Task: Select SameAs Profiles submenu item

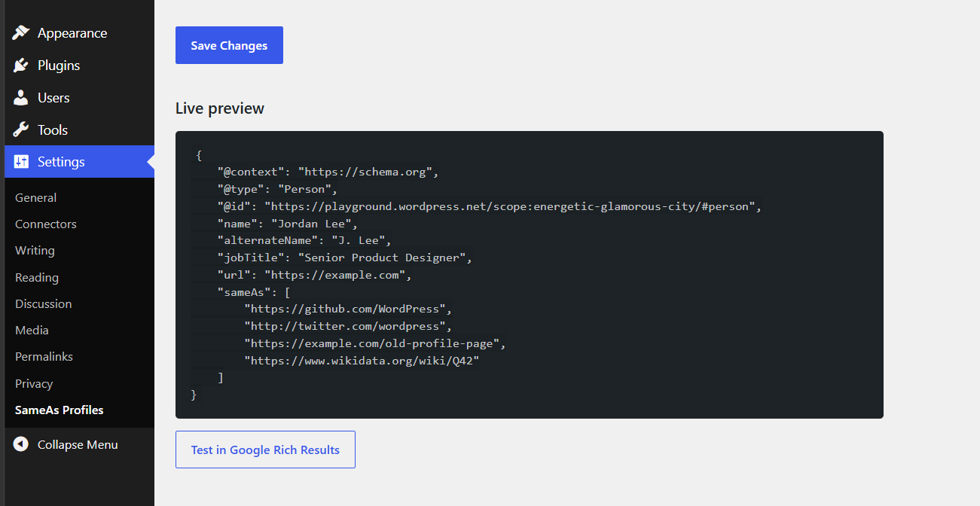Action: click(60, 410)
